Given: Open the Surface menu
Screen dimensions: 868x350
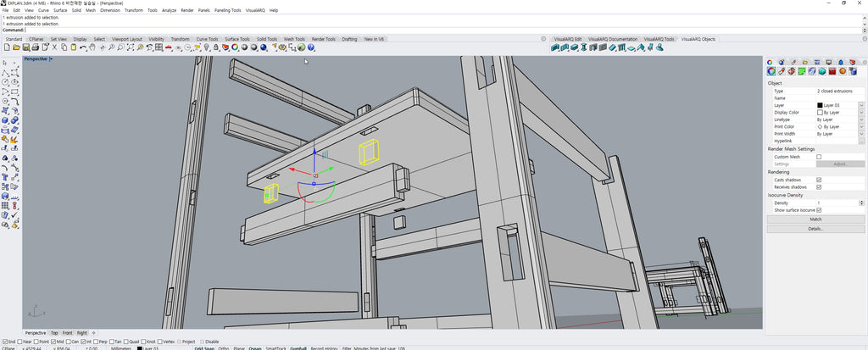Looking at the screenshot, I should [x=60, y=10].
